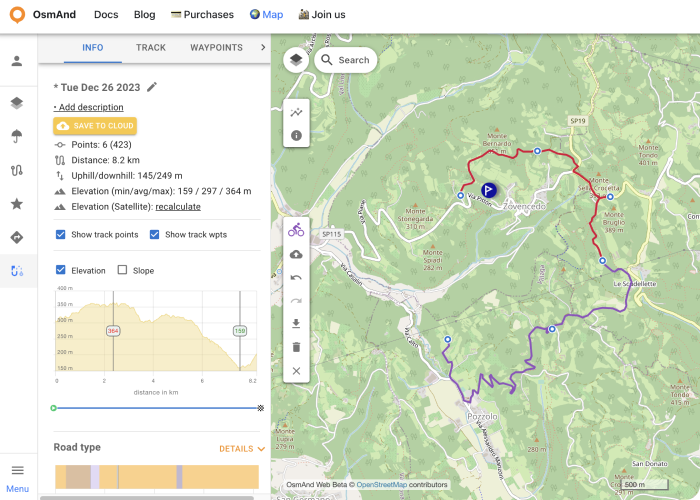This screenshot has width=700, height=500.
Task: Click the pencil icon to rename track
Action: pos(152,87)
